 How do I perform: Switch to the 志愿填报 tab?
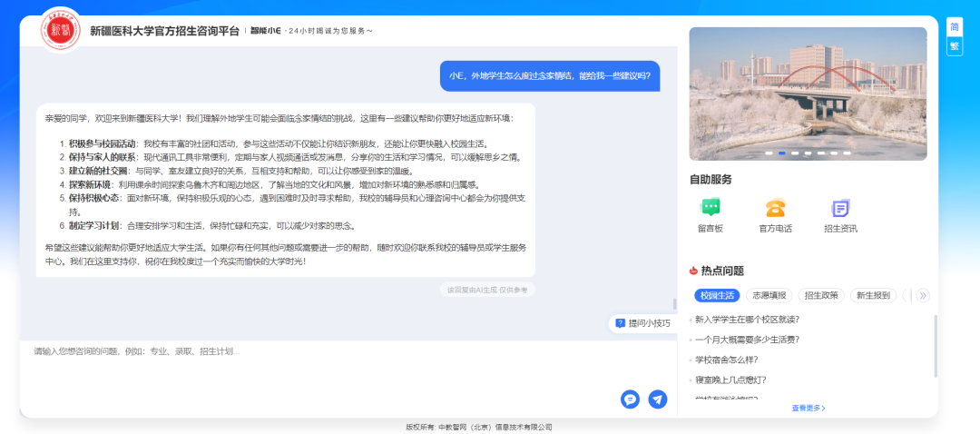769,295
